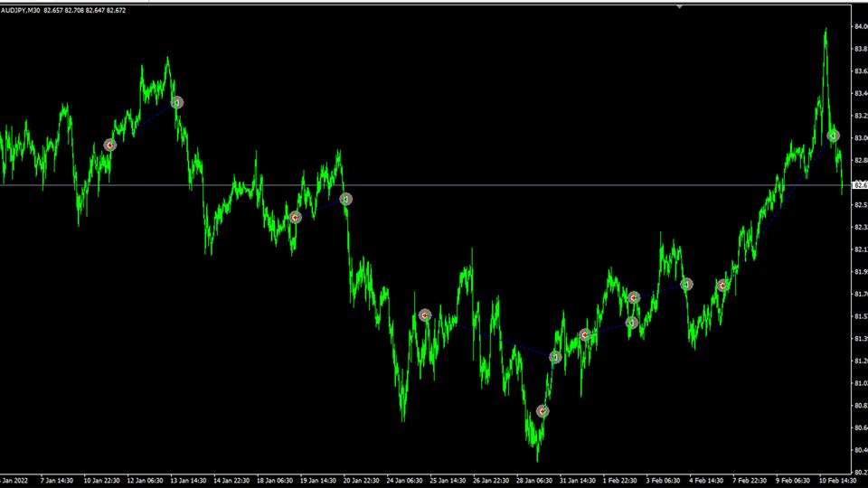Image resolution: width=868 pixels, height=488 pixels.
Task: Click the dashed trade line between 24 Jan and 28 Jan markers
Action: click(x=490, y=336)
